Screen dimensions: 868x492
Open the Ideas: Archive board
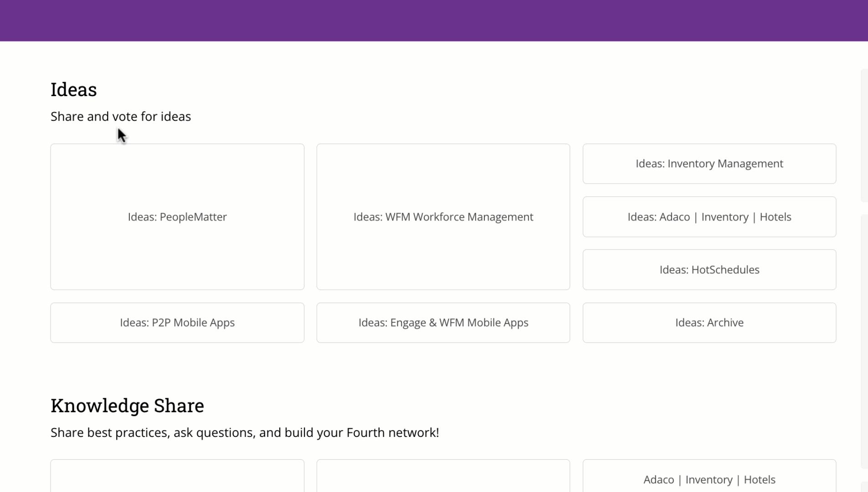(x=709, y=323)
